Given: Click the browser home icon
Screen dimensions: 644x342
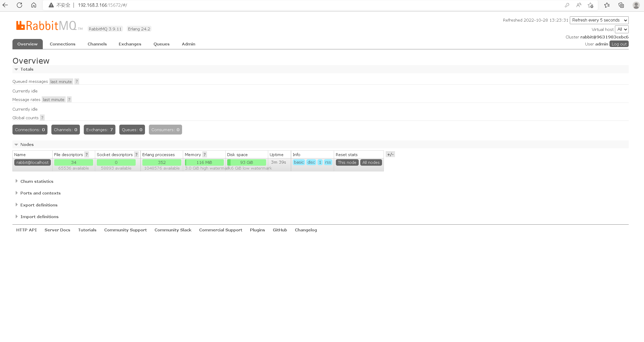Looking at the screenshot, I should tap(34, 5).
